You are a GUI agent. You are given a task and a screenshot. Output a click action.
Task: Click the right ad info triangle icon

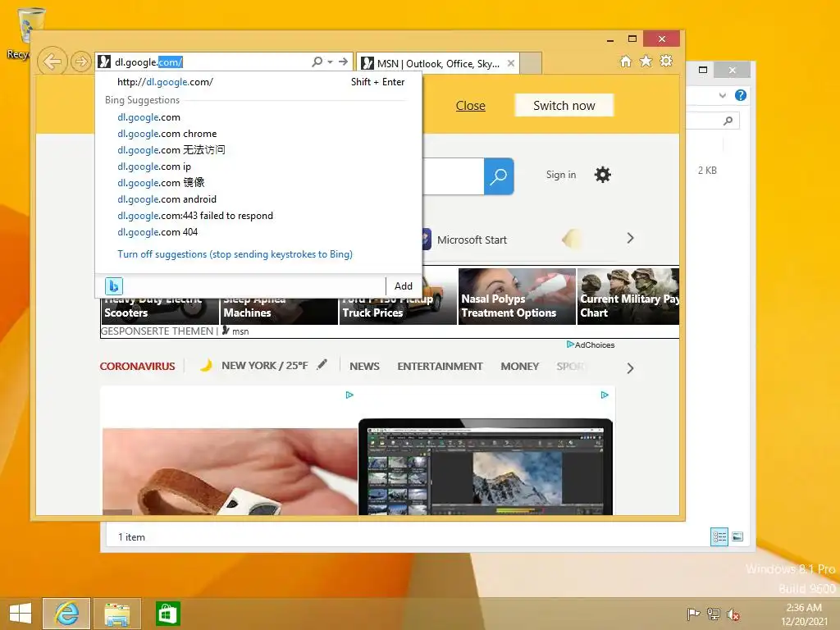[x=605, y=395]
